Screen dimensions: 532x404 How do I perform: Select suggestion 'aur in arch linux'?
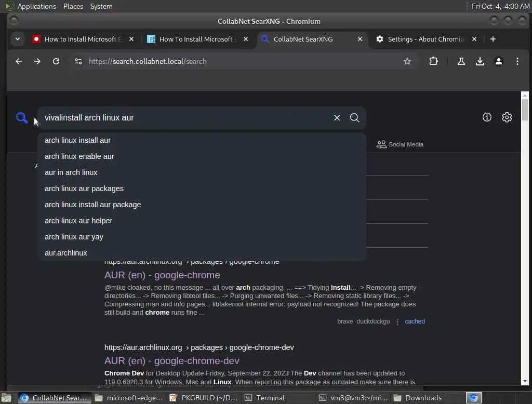pos(202,172)
